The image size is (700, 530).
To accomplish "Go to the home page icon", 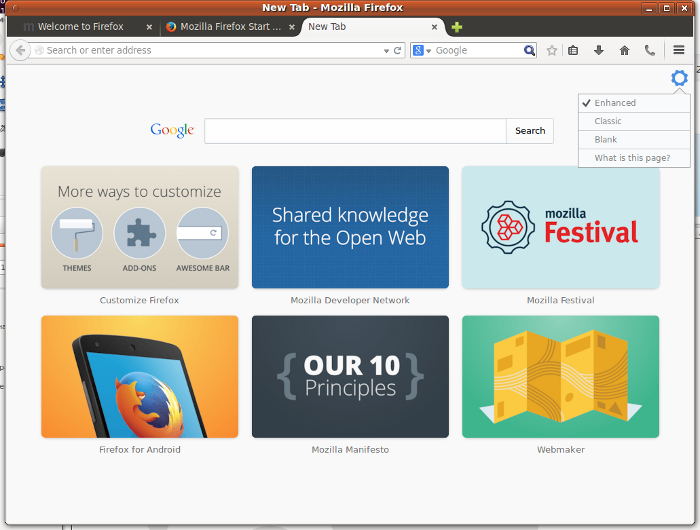I will click(625, 50).
